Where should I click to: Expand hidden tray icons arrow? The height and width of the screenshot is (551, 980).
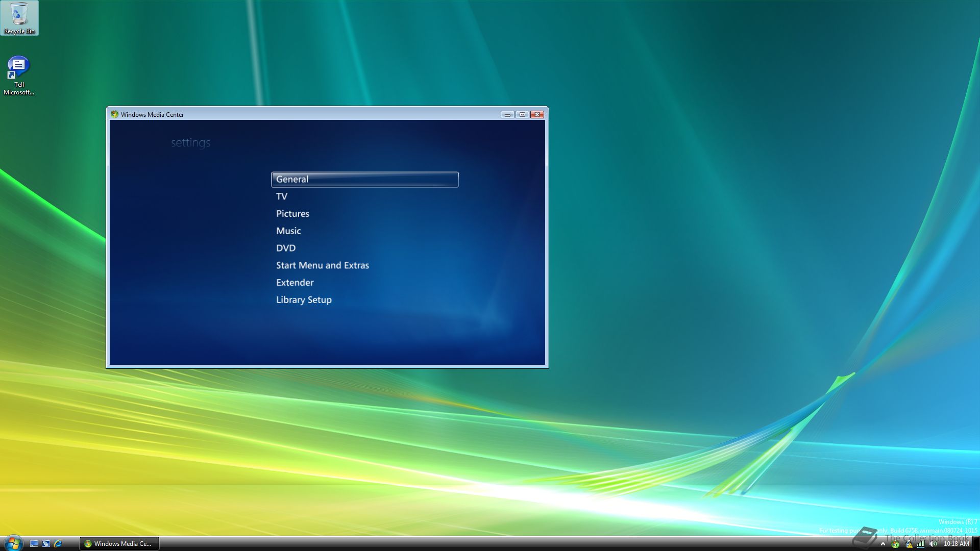coord(883,544)
